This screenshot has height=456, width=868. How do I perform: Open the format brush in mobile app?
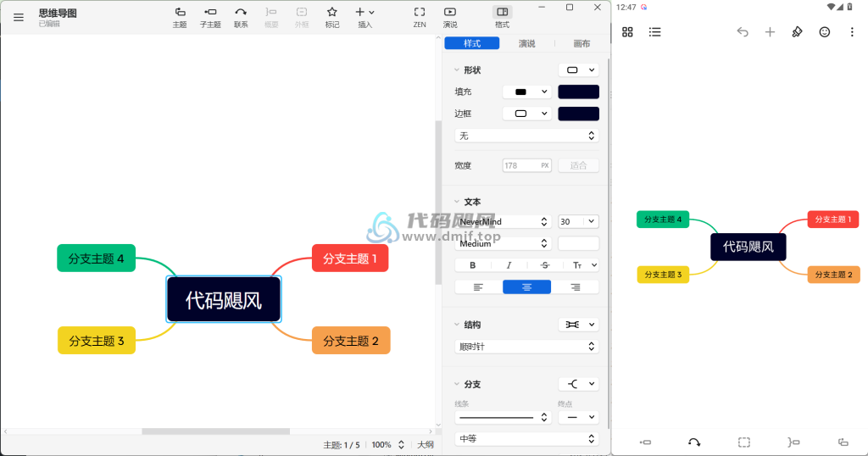[797, 32]
